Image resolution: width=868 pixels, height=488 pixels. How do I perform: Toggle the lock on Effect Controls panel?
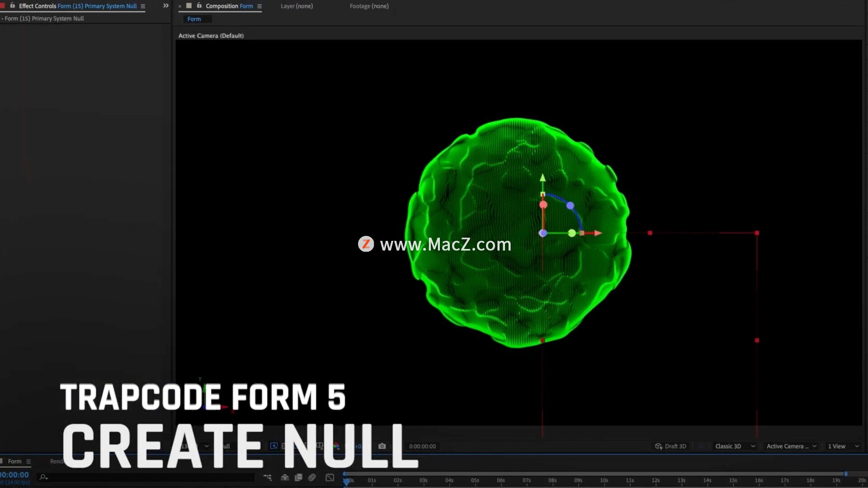coord(13,6)
